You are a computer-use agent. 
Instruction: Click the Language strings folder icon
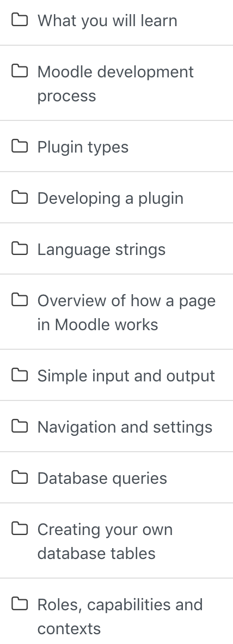pyautogui.click(x=19, y=248)
